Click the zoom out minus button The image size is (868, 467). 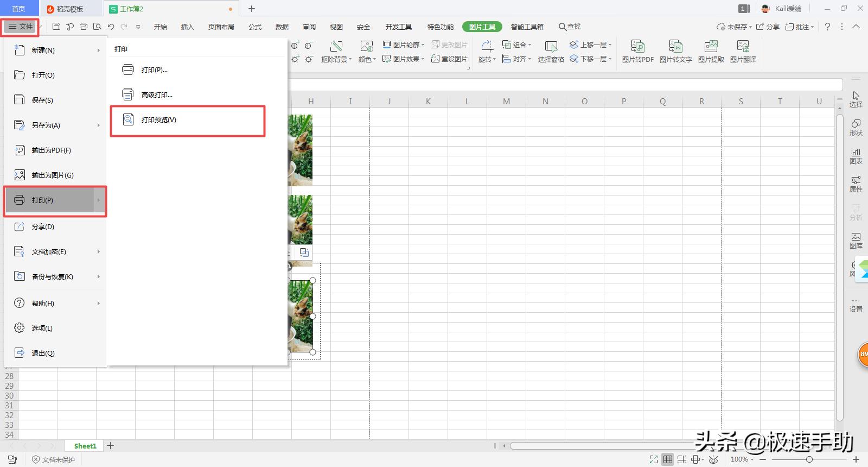(763, 459)
